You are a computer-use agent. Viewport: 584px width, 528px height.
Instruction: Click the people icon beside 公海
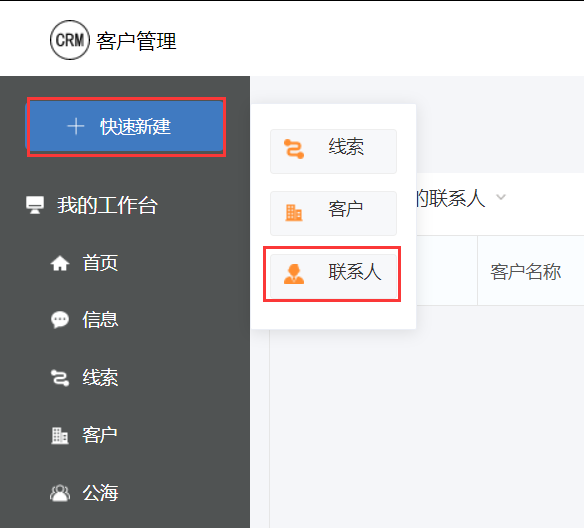60,493
